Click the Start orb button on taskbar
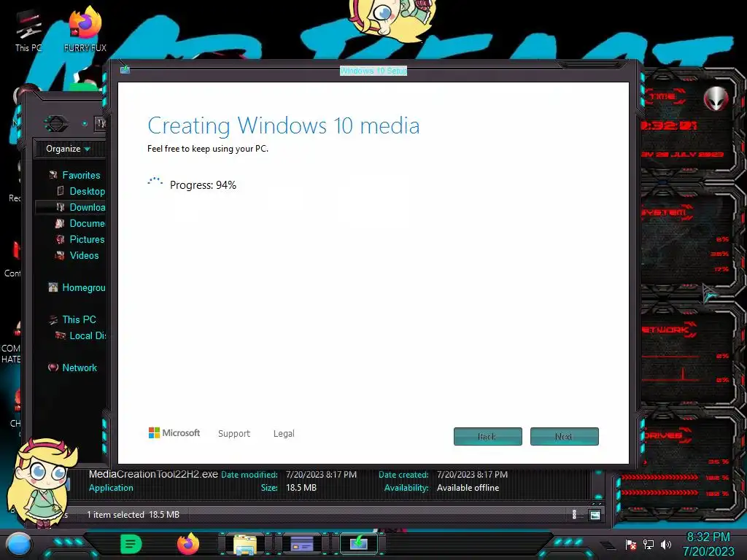The width and height of the screenshot is (747, 560). click(18, 544)
